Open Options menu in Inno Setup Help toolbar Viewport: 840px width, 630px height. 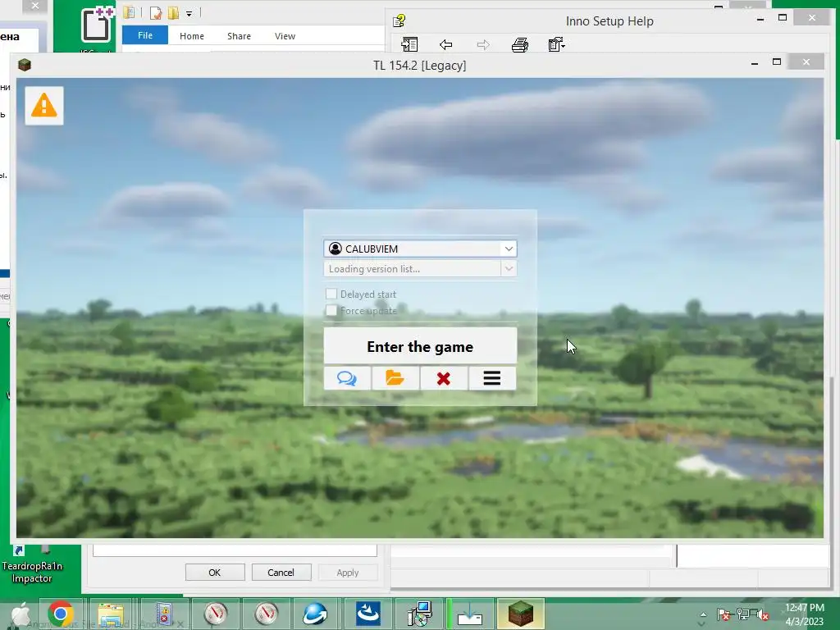click(x=557, y=44)
